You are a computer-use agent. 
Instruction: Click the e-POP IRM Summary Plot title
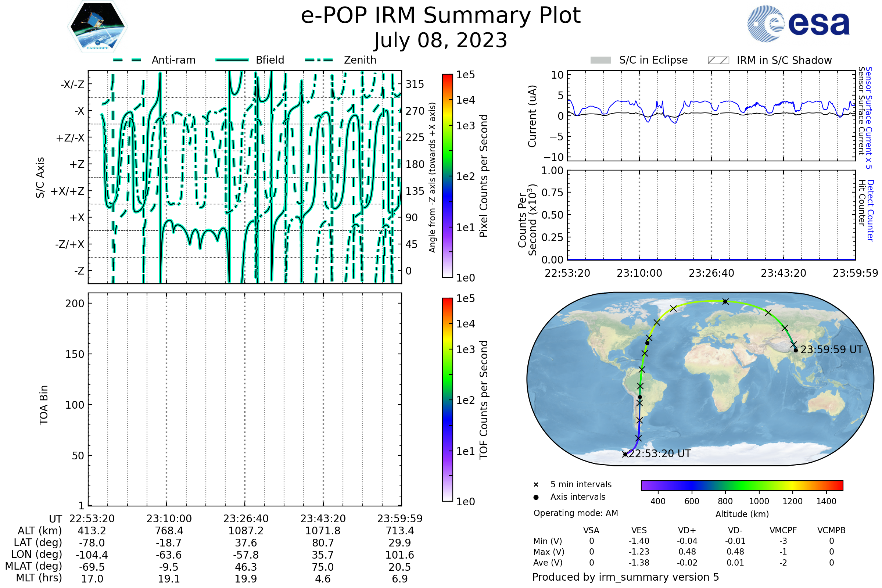pyautogui.click(x=441, y=16)
